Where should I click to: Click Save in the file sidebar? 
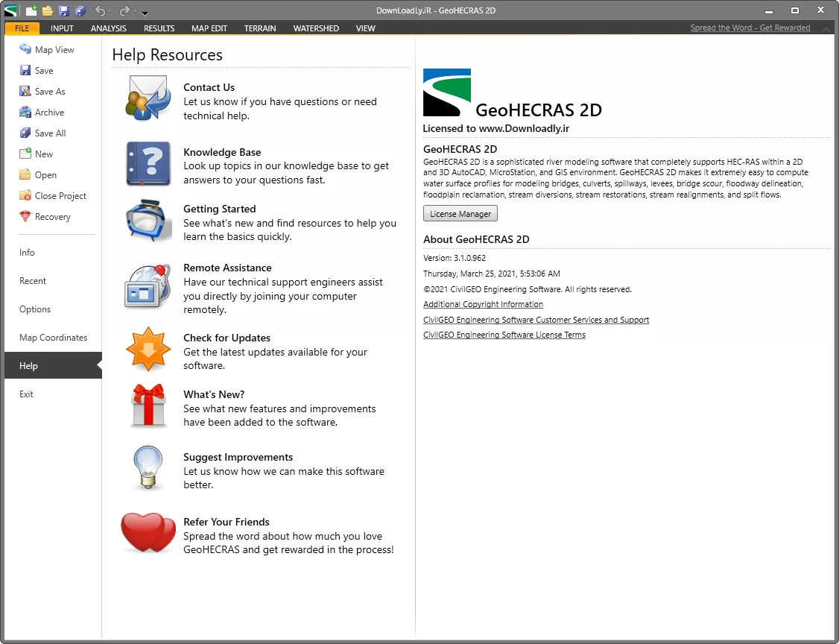(x=37, y=71)
